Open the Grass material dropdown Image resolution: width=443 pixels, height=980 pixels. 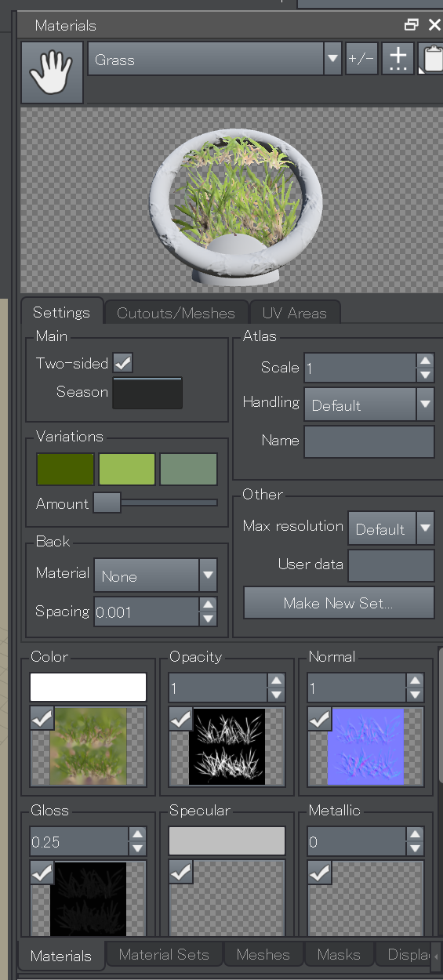(x=215, y=59)
